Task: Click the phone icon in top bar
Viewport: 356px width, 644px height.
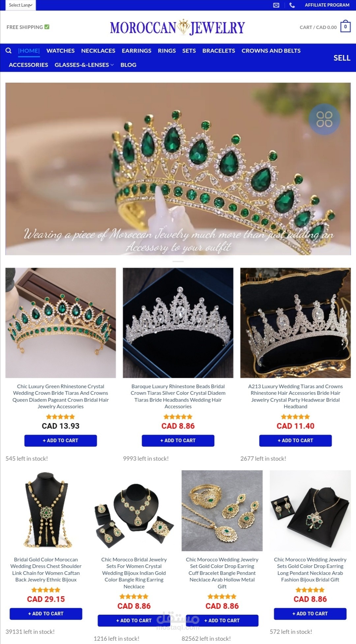Action: click(x=292, y=5)
